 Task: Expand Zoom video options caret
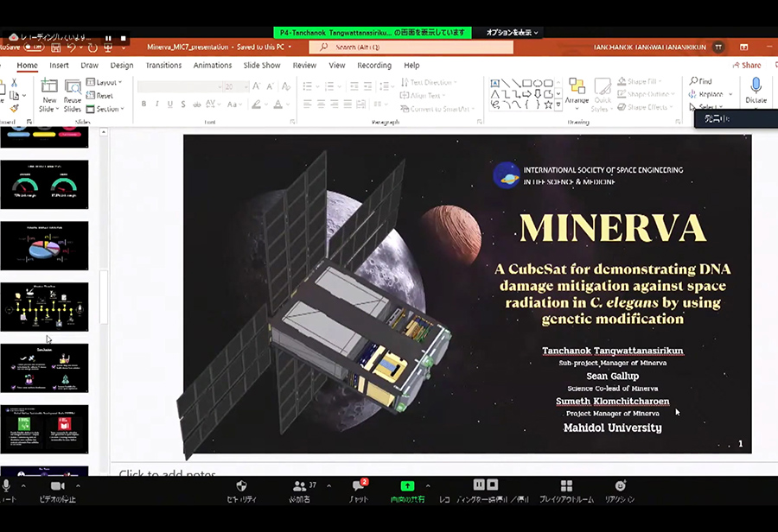(78, 486)
